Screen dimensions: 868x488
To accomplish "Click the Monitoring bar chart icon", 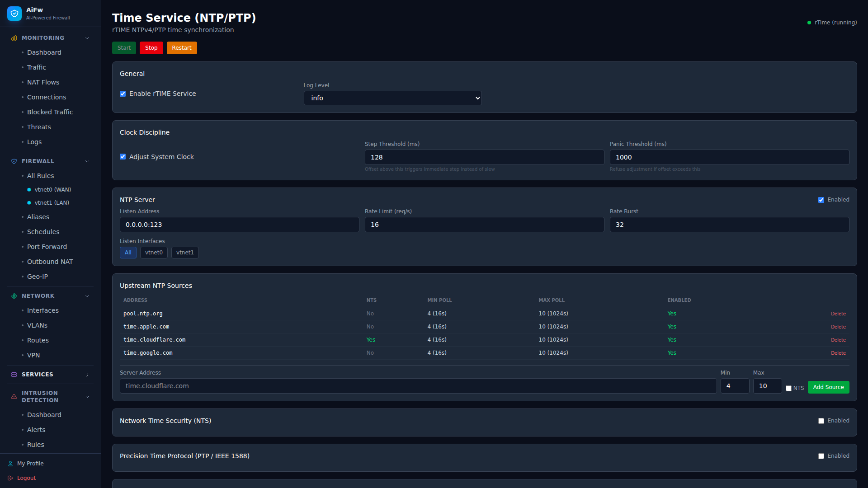I will [14, 38].
